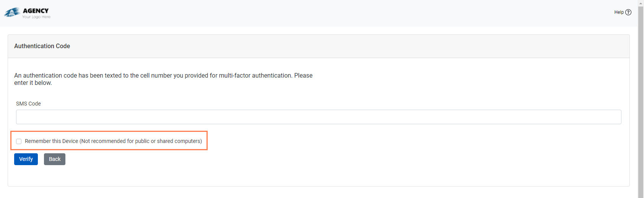Click the Agency logo image
This screenshot has width=644, height=198.
27,13
